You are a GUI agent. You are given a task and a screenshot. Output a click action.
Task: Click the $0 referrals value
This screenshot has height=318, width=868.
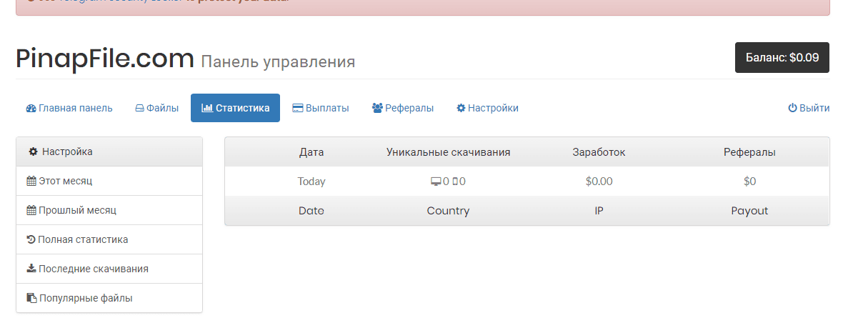(749, 182)
